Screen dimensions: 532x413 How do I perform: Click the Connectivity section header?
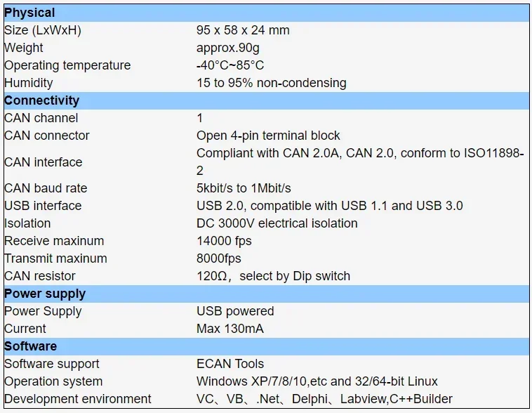(x=41, y=100)
